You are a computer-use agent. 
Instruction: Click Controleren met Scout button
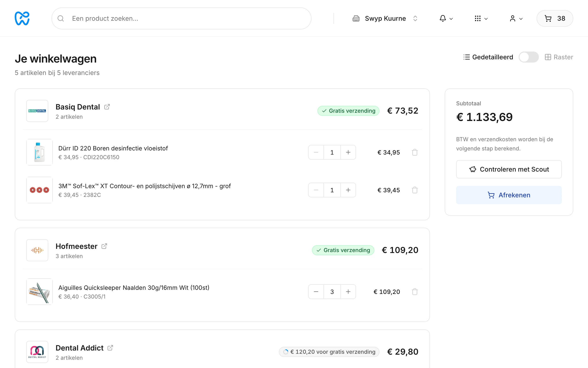pos(509,169)
